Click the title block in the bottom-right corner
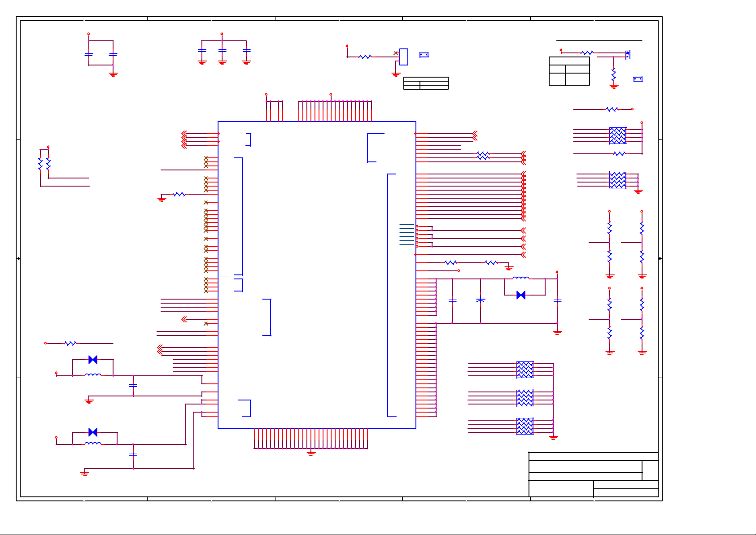The width and height of the screenshot is (756, 535). pyautogui.click(x=594, y=475)
